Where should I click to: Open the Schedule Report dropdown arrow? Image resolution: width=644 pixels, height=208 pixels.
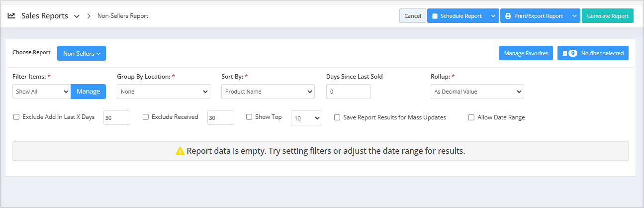coord(493,16)
